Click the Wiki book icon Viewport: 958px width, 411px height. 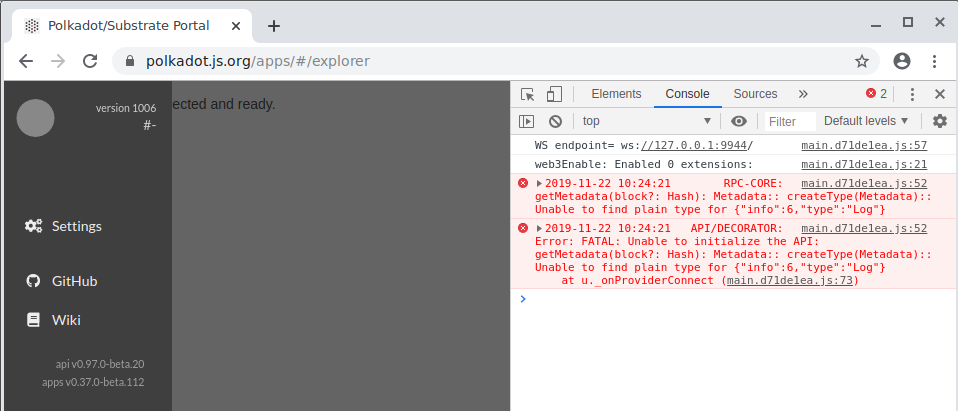click(x=33, y=320)
